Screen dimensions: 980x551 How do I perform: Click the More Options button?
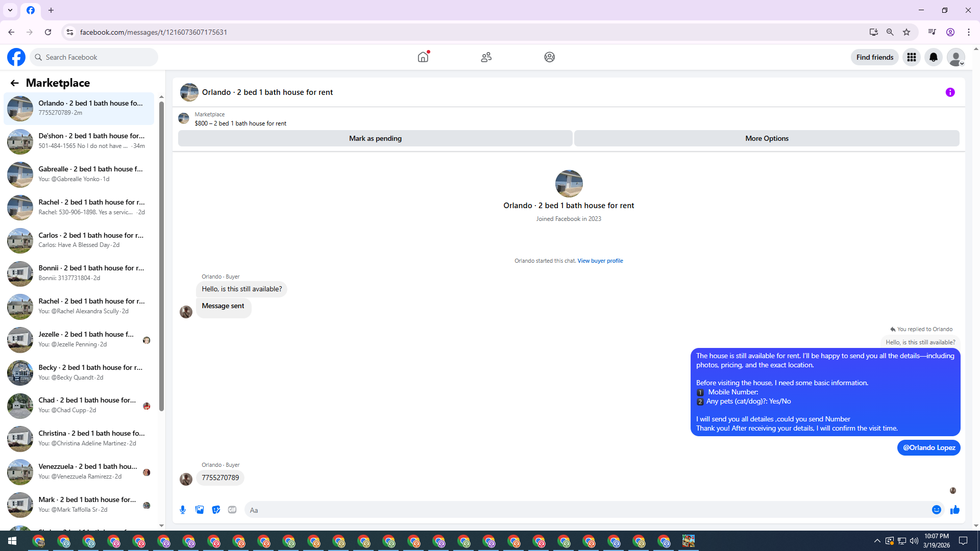tap(766, 138)
